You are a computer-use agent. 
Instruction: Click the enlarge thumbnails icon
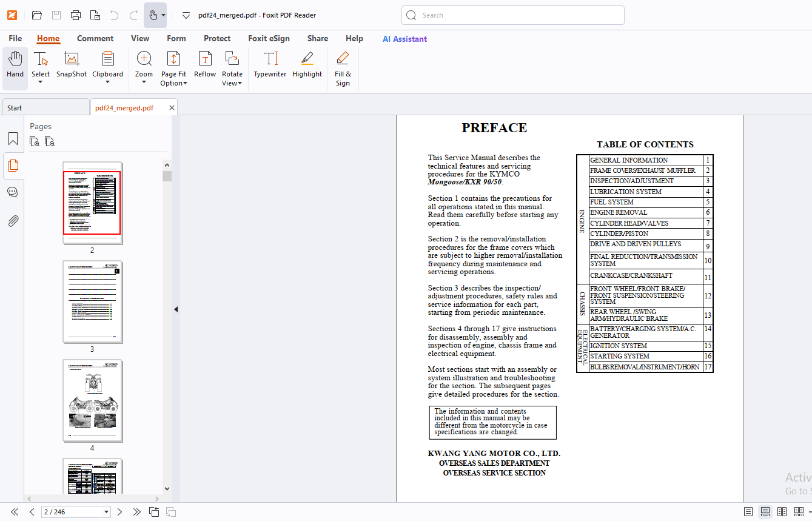tap(35, 142)
